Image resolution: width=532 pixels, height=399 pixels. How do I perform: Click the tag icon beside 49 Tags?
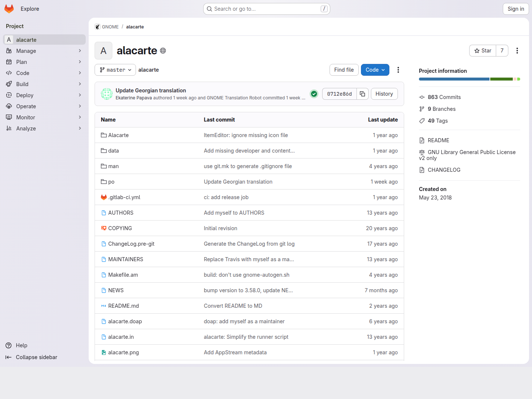point(422,121)
